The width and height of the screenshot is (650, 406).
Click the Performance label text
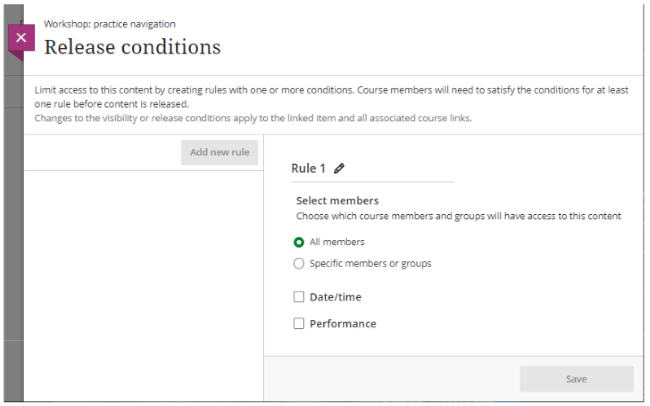343,324
